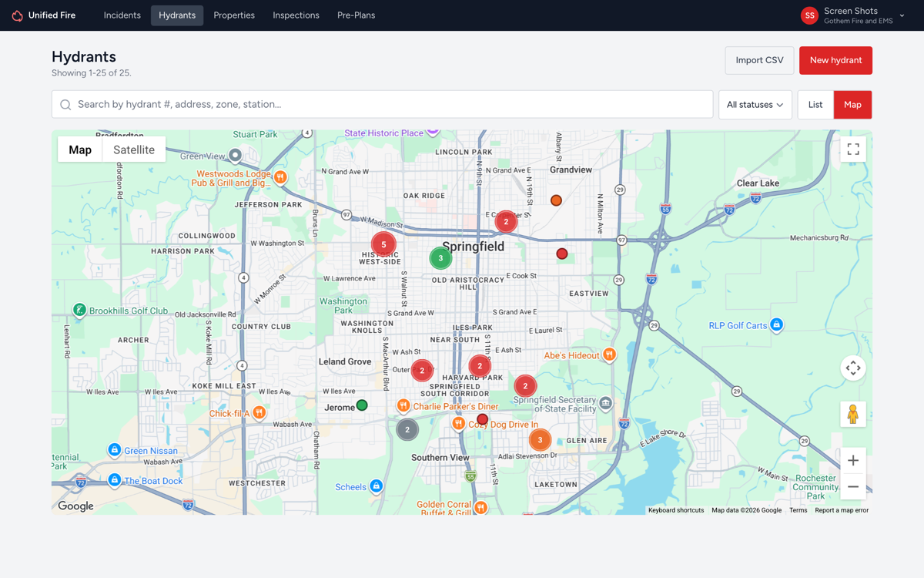Select the Map map-type button
924x578 pixels.
pyautogui.click(x=80, y=150)
